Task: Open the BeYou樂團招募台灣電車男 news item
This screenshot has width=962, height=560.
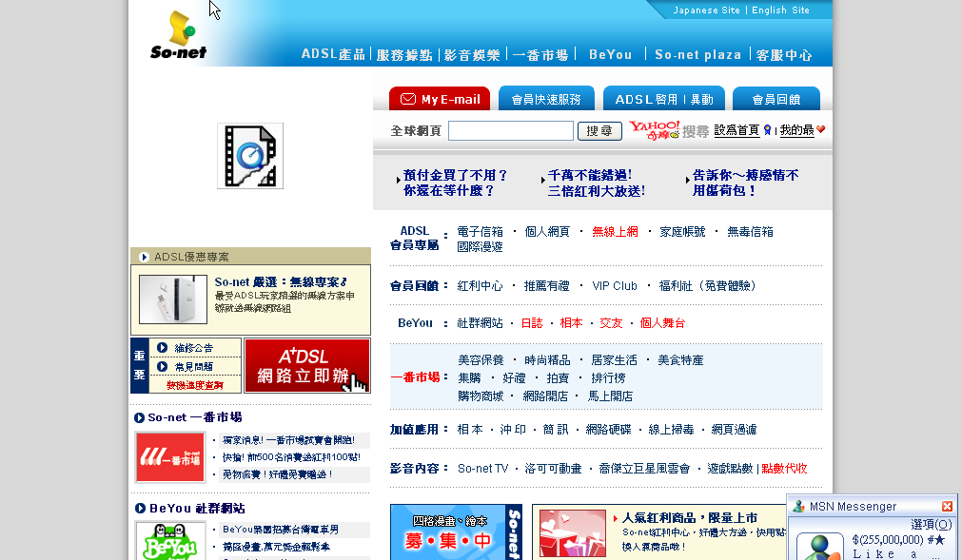Action: pyautogui.click(x=281, y=530)
